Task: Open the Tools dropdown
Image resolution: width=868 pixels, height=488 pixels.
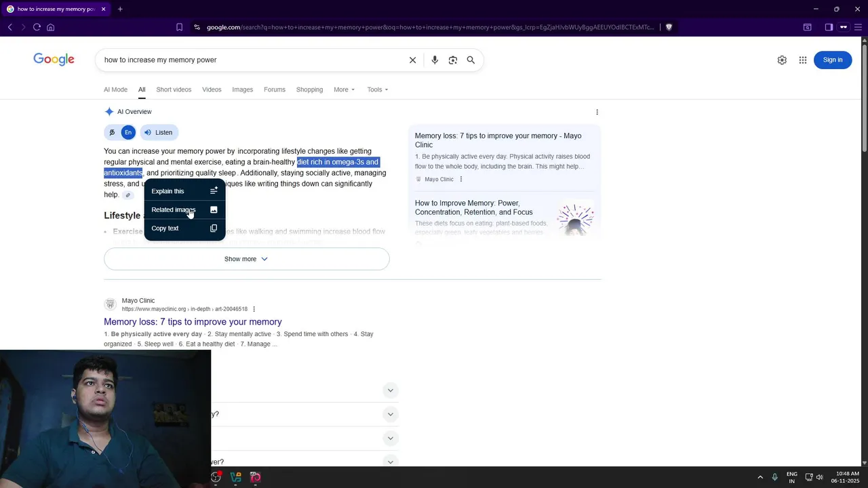Action: coord(378,89)
